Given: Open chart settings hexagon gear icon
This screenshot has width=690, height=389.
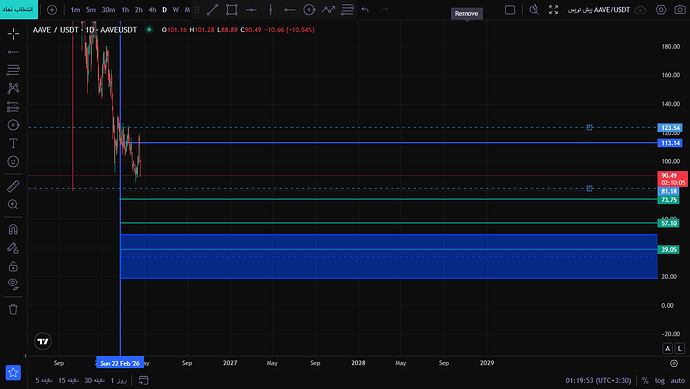Looking at the screenshot, I should 661,10.
